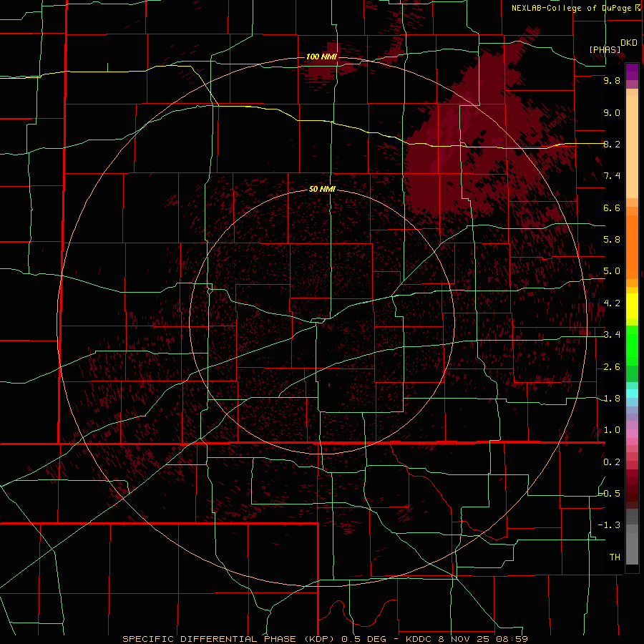Click the 9.0 color scale value
Viewport: 644px width, 644px height.
pyautogui.click(x=612, y=112)
